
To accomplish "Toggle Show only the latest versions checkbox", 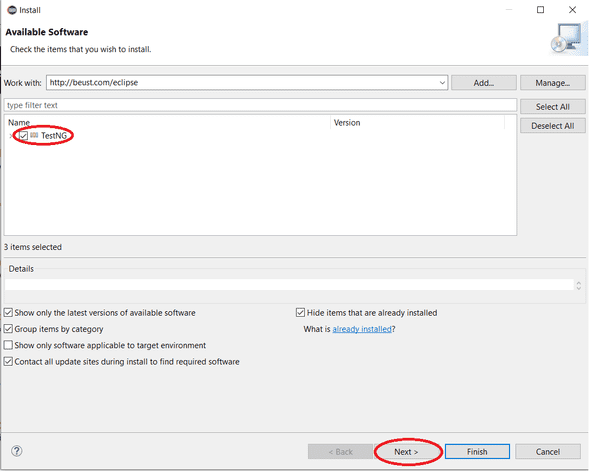I will point(8,312).
